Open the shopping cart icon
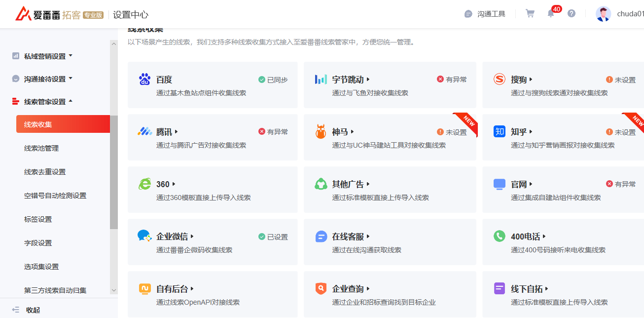The height and width of the screenshot is (318, 644). coord(530,13)
